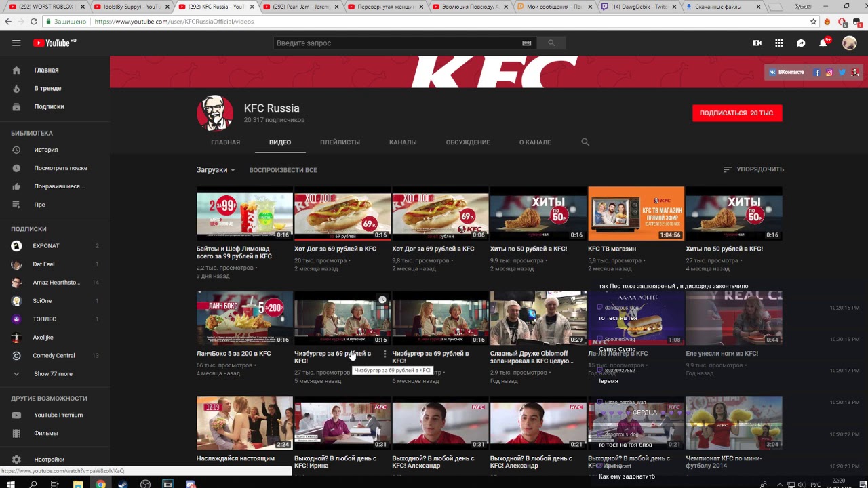Open the ЛанчБокс 5 за 200 thumbnail
This screenshot has height=488, width=868.
tap(245, 318)
